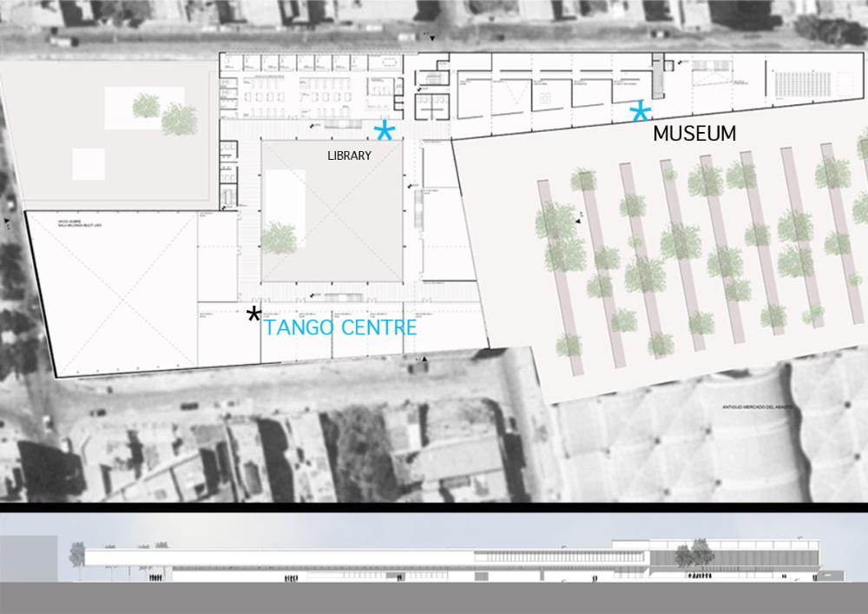This screenshot has height=614, width=868.
Task: Click the small white square in upper-left courtyard
Action: 88,163
